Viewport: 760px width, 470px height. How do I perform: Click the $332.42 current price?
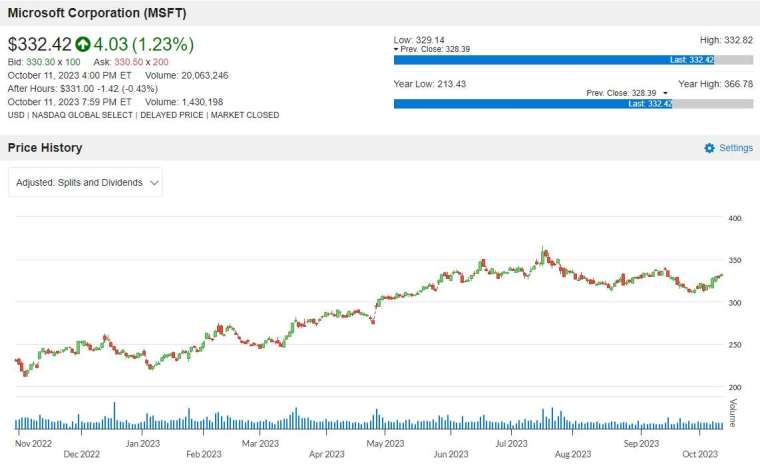tap(40, 44)
